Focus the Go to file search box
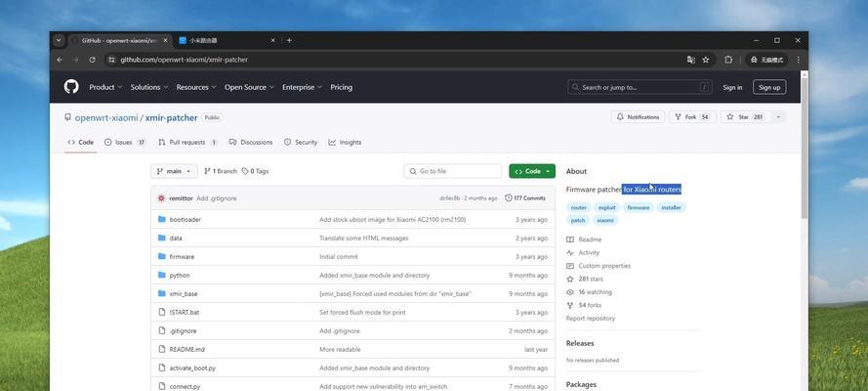868x391 pixels. [x=453, y=171]
